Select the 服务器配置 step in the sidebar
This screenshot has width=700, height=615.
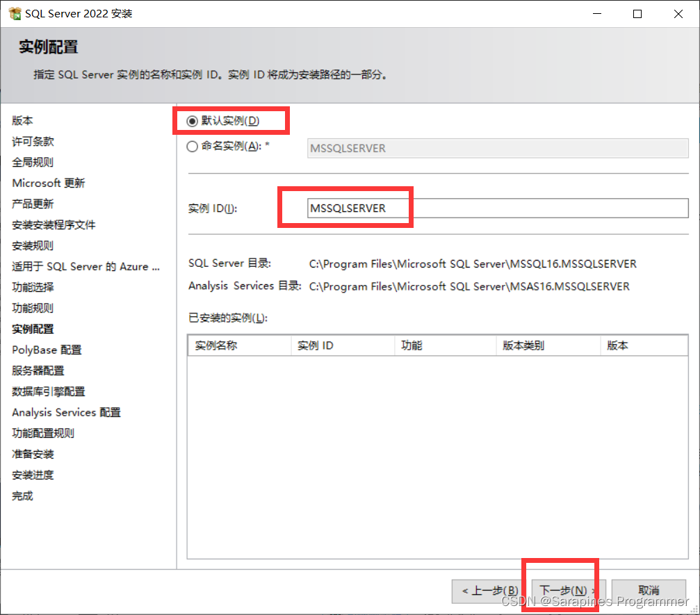38,370
